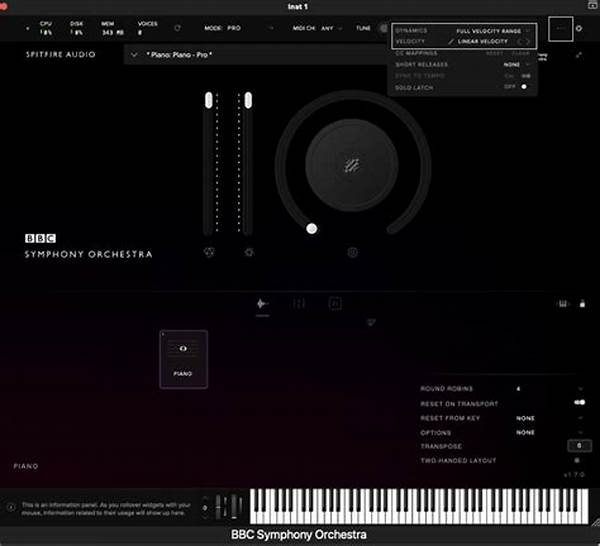Click the BBC logo
This screenshot has width=600, height=546.
click(x=41, y=238)
